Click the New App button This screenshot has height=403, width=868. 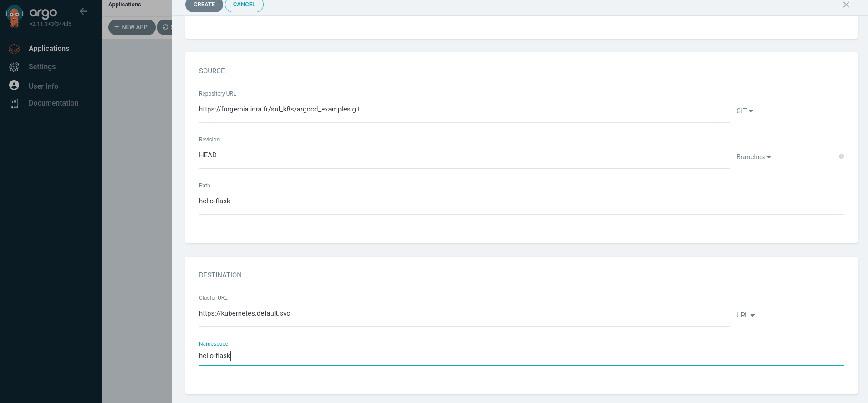[x=132, y=27]
